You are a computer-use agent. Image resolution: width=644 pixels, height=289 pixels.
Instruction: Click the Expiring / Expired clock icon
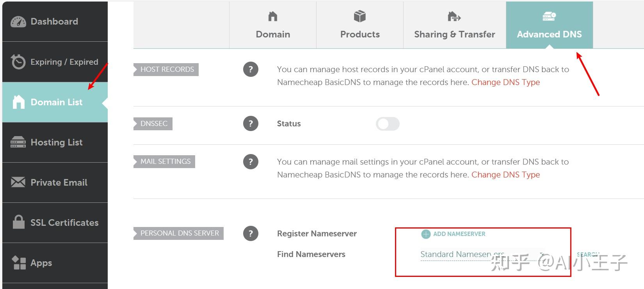coord(18,62)
